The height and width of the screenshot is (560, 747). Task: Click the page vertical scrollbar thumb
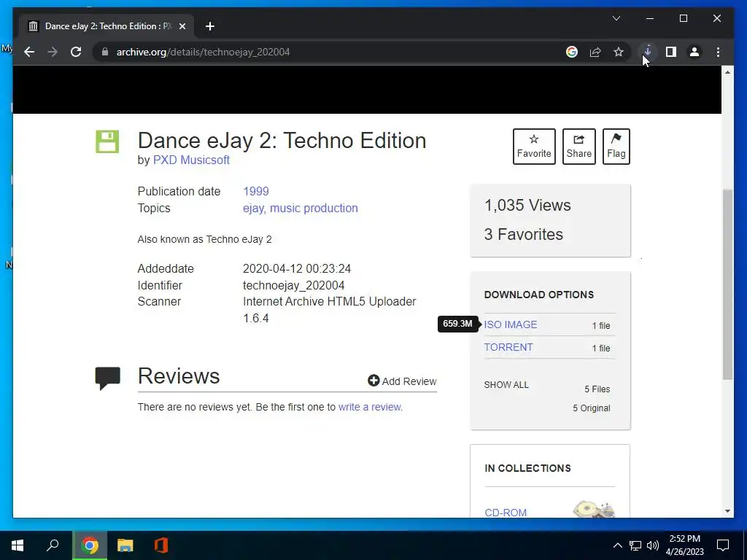click(727, 284)
